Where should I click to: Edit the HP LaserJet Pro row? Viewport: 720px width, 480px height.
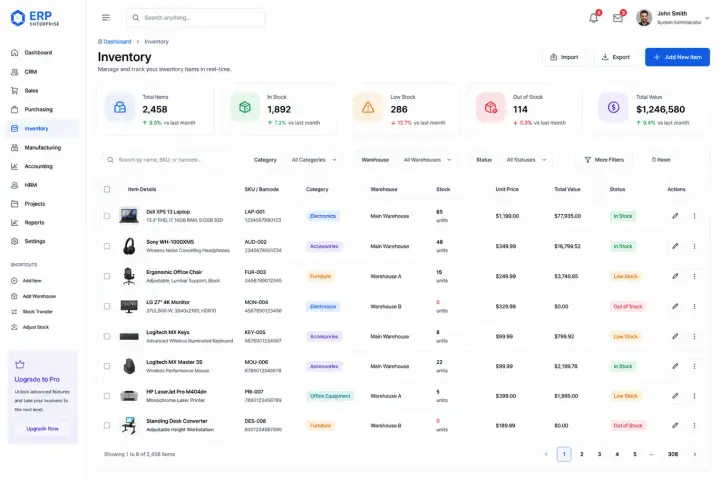pos(675,396)
